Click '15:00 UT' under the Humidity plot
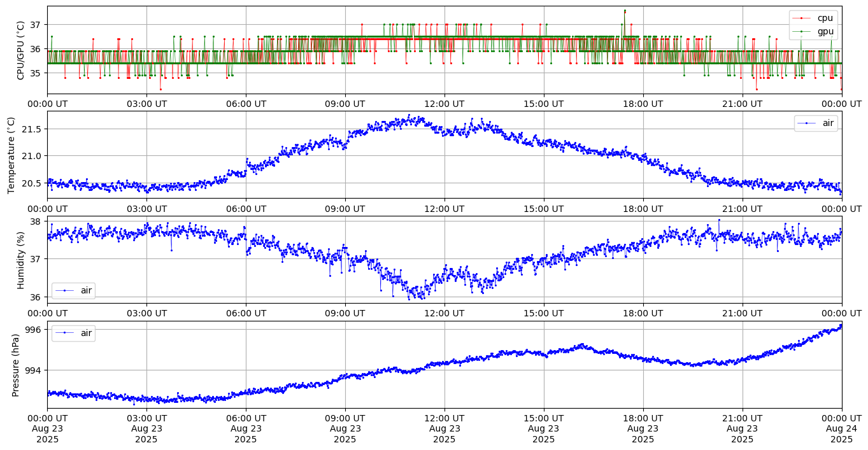This screenshot has width=868, height=450. click(x=544, y=313)
